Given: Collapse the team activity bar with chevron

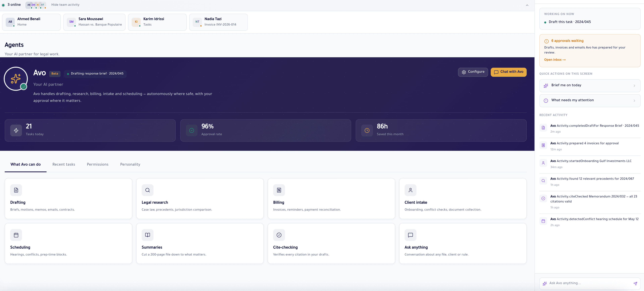Looking at the screenshot, I should click(x=527, y=5).
